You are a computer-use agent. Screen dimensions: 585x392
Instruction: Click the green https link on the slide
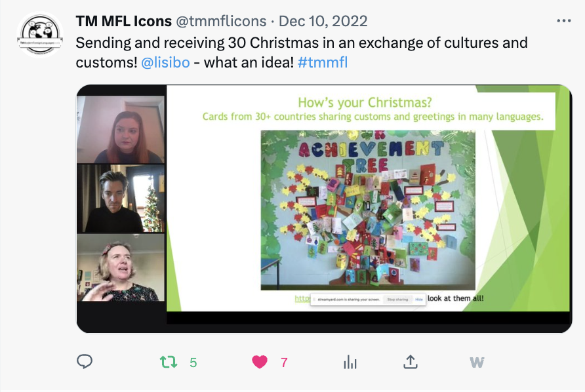pyautogui.click(x=302, y=298)
